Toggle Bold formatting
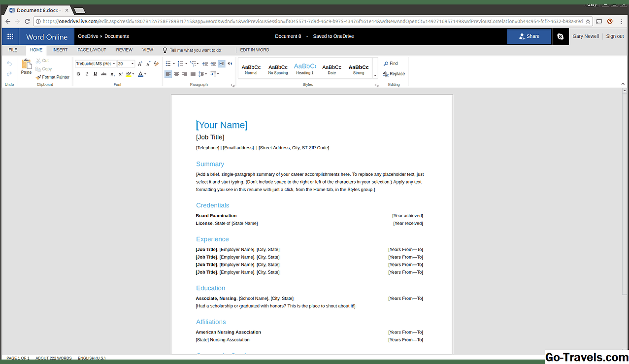Viewport: 629px width, 364px height. [x=78, y=74]
